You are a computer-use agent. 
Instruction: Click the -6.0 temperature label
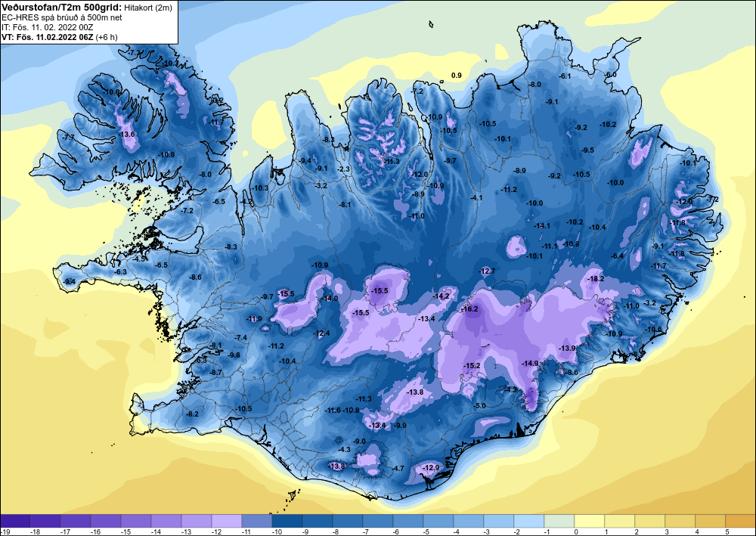coord(610,75)
